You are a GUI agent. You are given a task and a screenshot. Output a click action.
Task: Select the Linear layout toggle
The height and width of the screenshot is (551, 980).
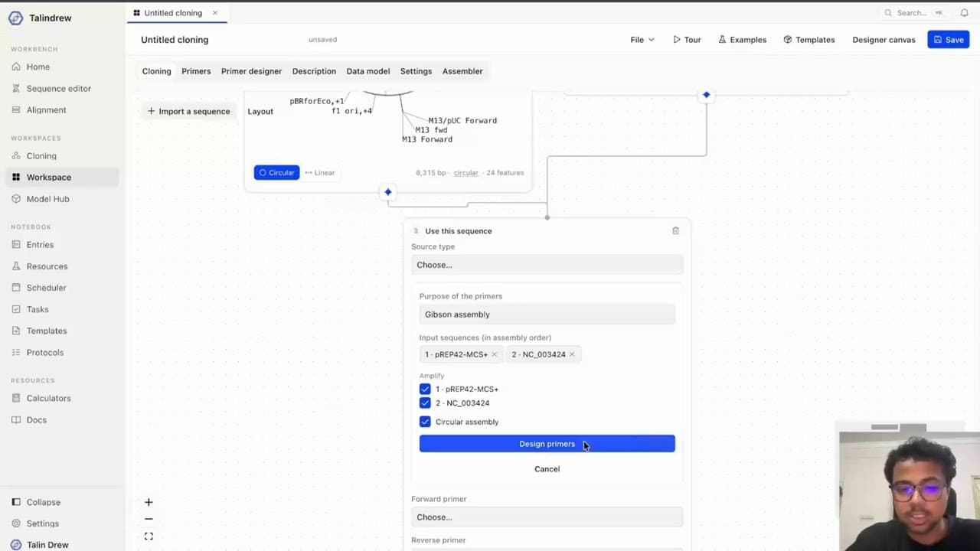pyautogui.click(x=320, y=173)
